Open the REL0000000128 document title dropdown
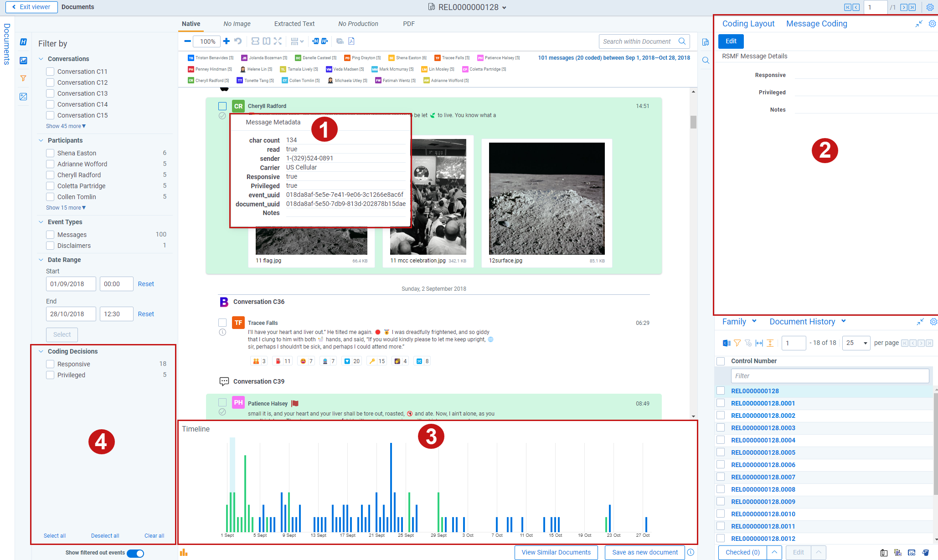Image resolution: width=938 pixels, height=560 pixels. coord(505,8)
